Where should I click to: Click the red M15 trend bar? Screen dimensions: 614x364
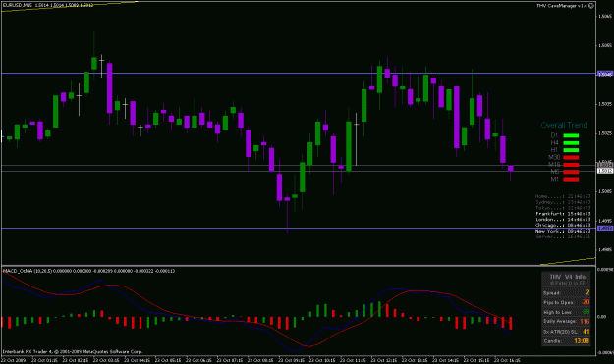click(571, 165)
